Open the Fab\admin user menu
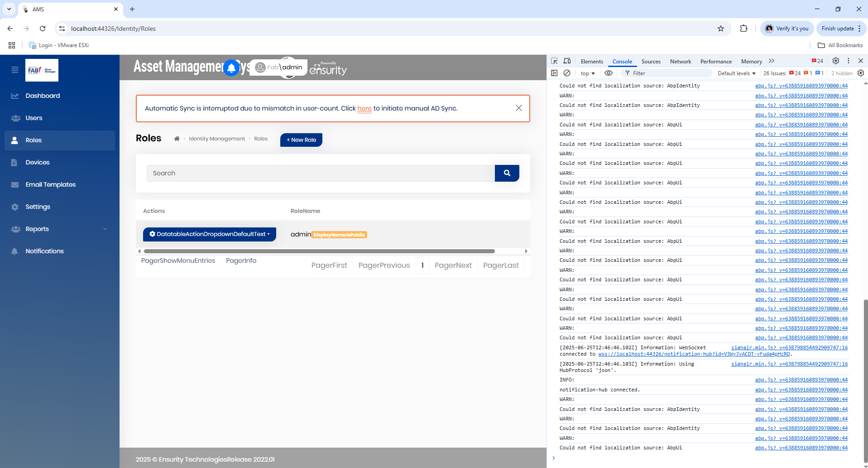Viewport: 868px width, 468px height. [279, 68]
